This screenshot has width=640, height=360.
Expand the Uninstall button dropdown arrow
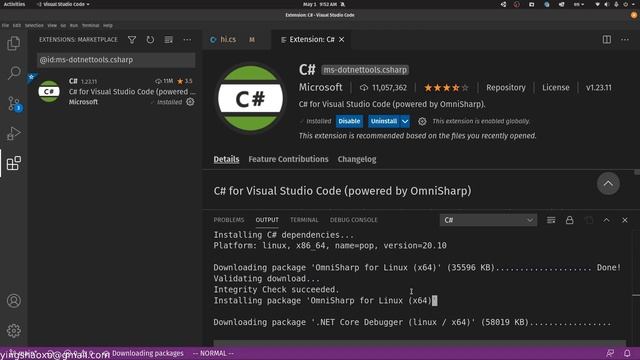click(405, 121)
